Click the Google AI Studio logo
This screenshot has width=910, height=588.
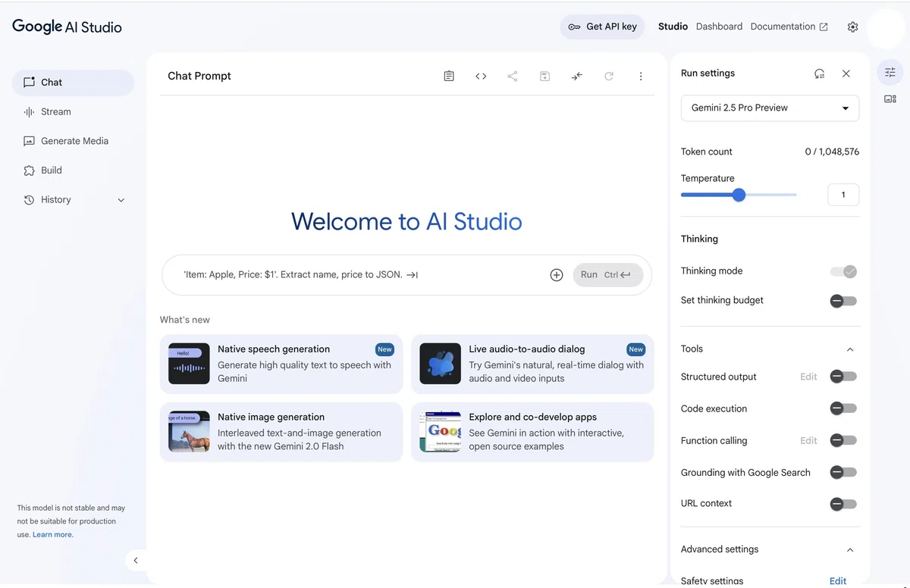67,27
